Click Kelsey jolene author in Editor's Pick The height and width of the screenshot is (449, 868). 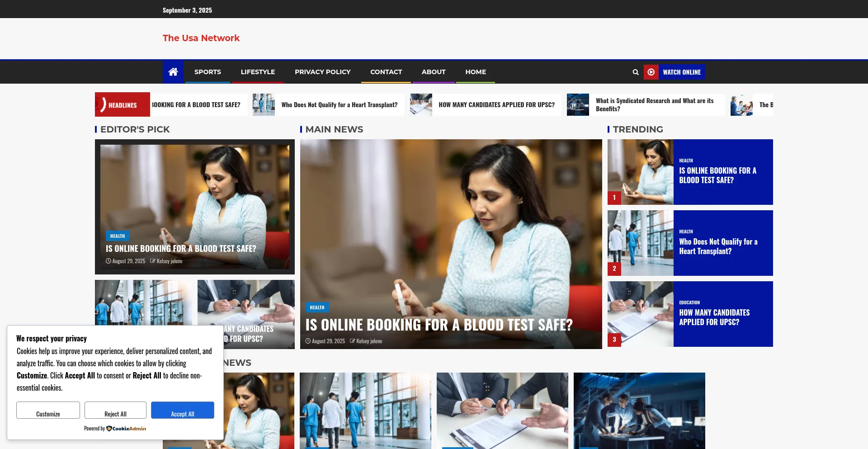pos(170,261)
